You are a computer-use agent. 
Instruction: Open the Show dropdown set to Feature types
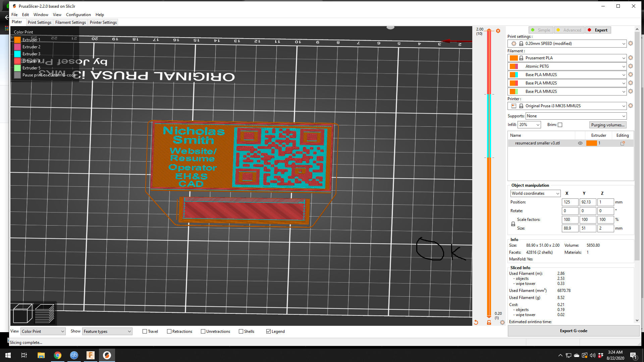click(107, 331)
